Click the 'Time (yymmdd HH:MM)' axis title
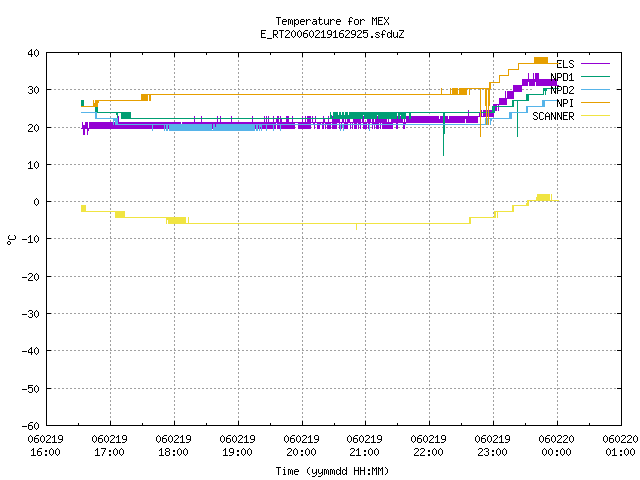Viewport: 640px width, 480px height. coord(332,471)
